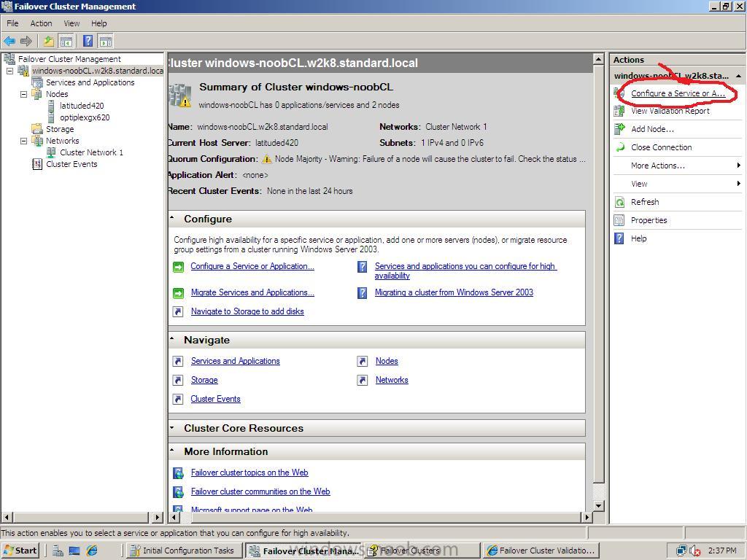The width and height of the screenshot is (747, 560).
Task: Expand the View submenu in Actions pane
Action: click(x=738, y=183)
